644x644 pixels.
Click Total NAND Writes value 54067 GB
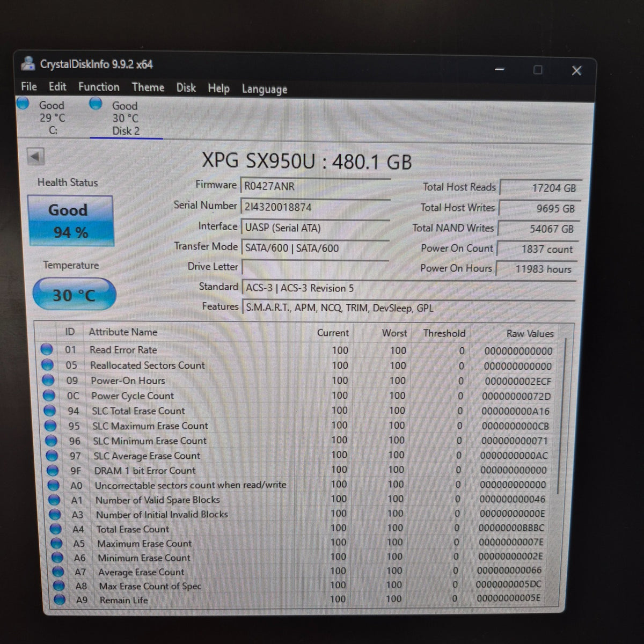coord(538,229)
